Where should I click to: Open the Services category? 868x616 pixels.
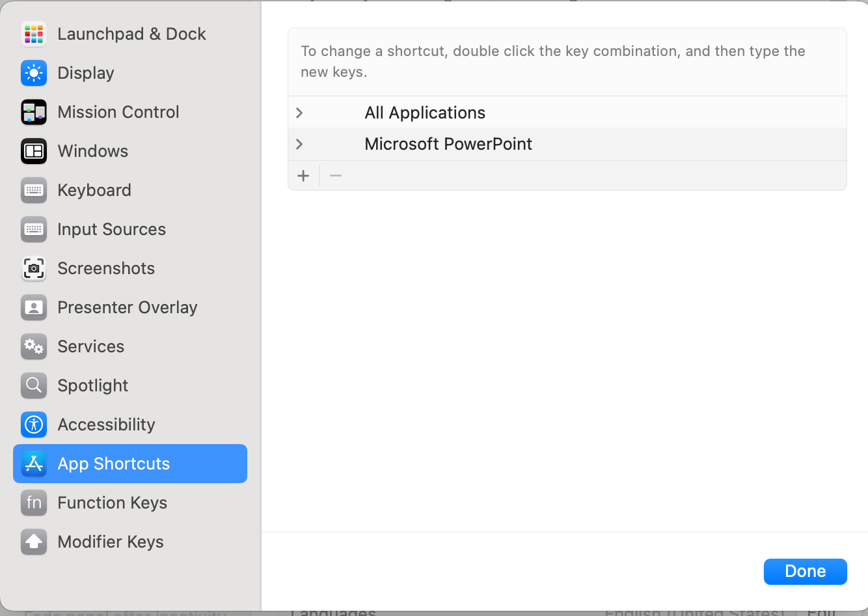click(130, 346)
